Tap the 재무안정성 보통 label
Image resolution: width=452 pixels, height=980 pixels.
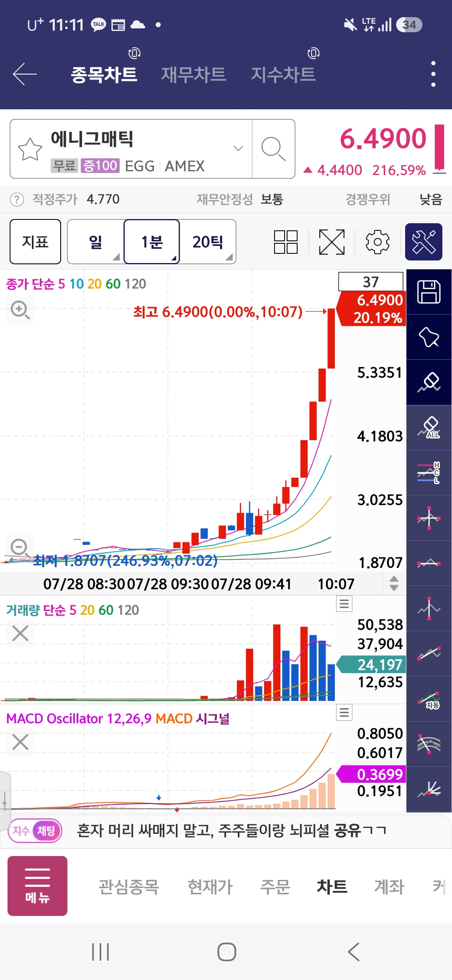coord(240,199)
